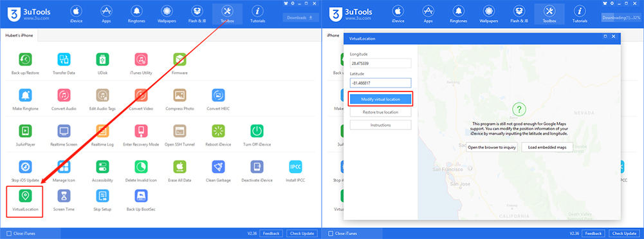Image resolution: width=644 pixels, height=239 pixels.
Task: Click Feedback in right window footer
Action: coord(593,234)
